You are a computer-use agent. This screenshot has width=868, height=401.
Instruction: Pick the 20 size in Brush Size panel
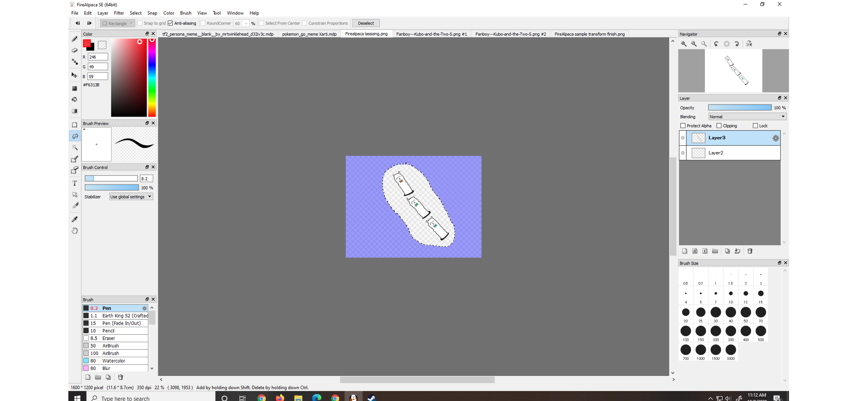(x=685, y=313)
